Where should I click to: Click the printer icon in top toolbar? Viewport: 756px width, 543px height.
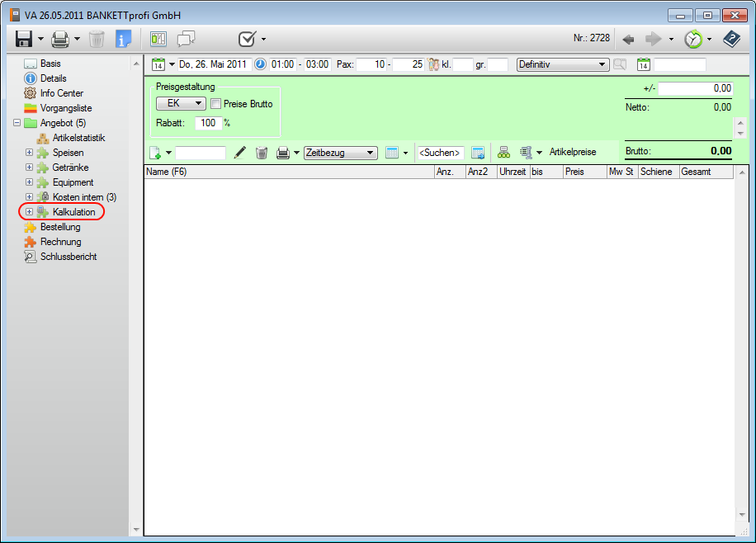60,39
